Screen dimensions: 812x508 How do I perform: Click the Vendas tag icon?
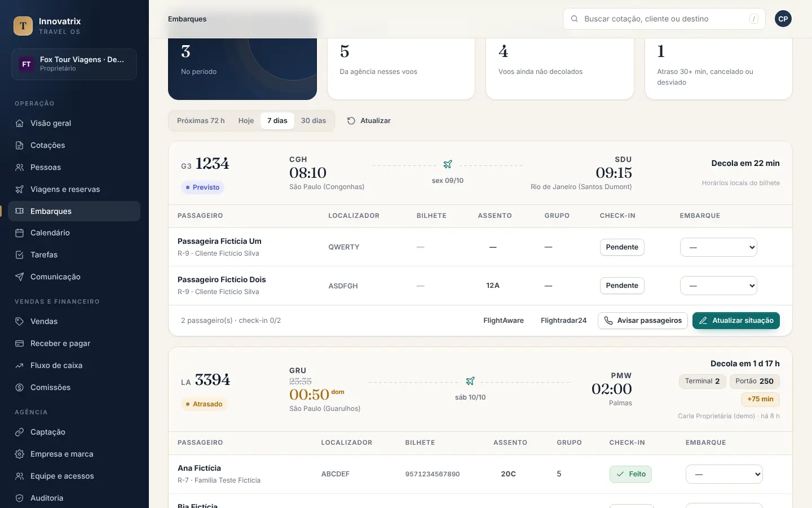(20, 321)
